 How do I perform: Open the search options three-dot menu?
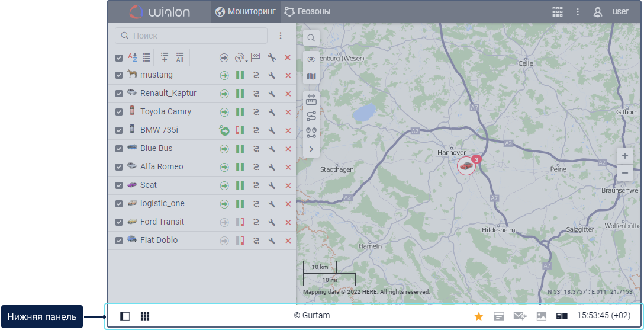click(281, 36)
